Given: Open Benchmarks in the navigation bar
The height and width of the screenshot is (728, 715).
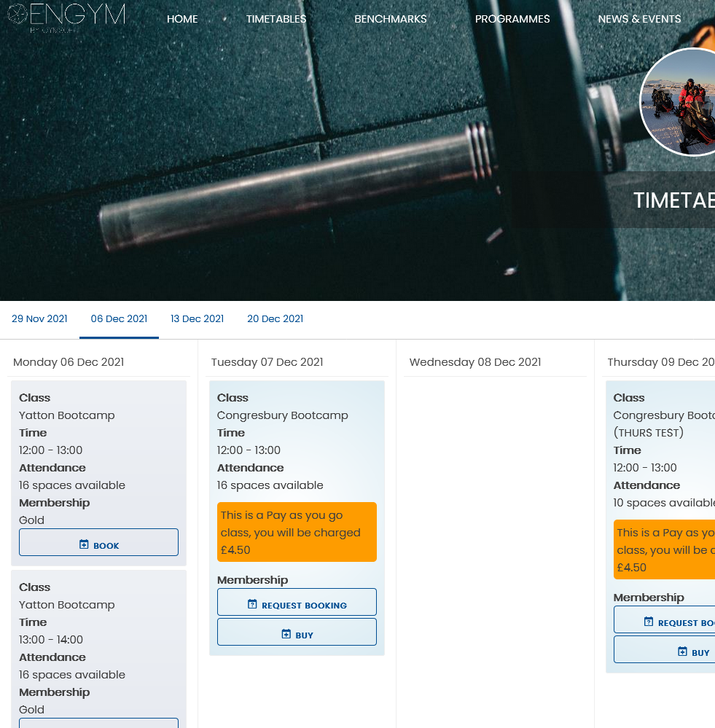Looking at the screenshot, I should point(390,19).
